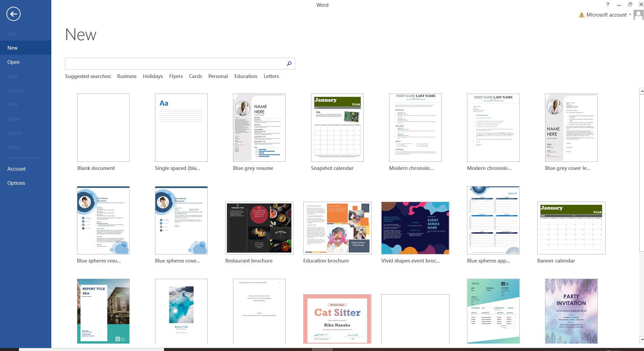Click the search magnifier icon
644x351 pixels.
click(x=289, y=64)
